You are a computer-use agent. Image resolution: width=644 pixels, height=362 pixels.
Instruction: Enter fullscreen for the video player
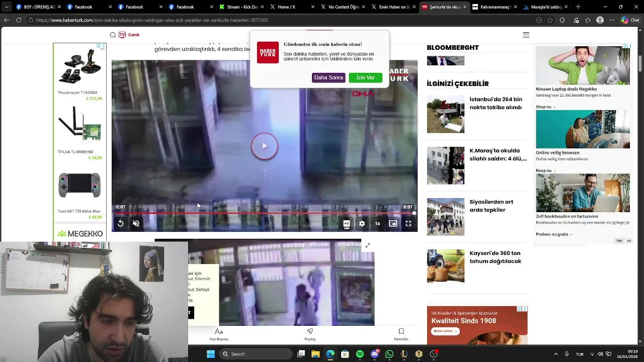pos(409,224)
